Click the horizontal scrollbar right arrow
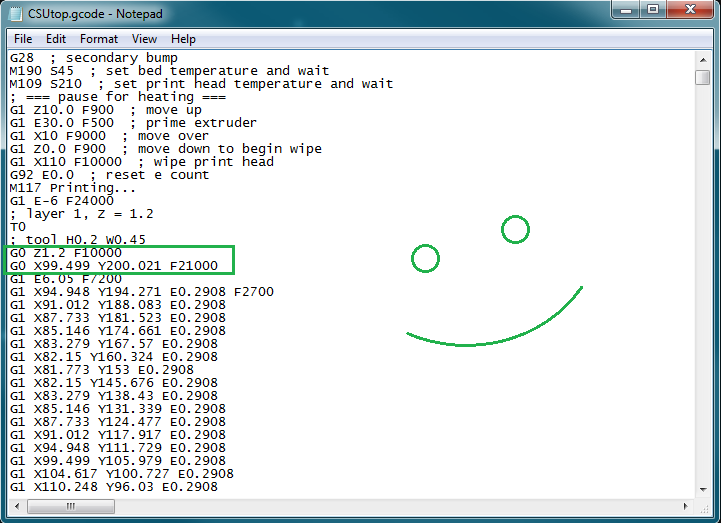The height and width of the screenshot is (523, 721). pos(686,506)
